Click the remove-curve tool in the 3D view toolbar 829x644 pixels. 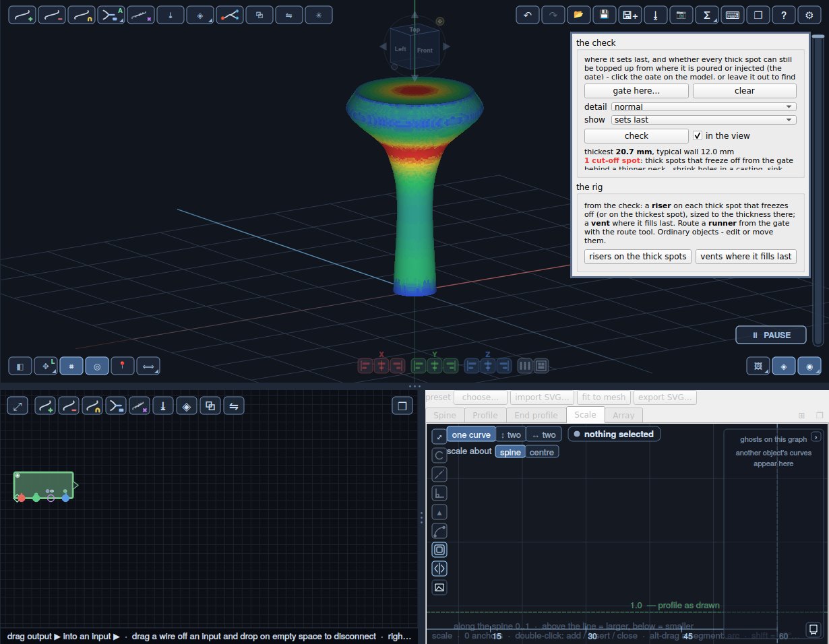[x=52, y=15]
